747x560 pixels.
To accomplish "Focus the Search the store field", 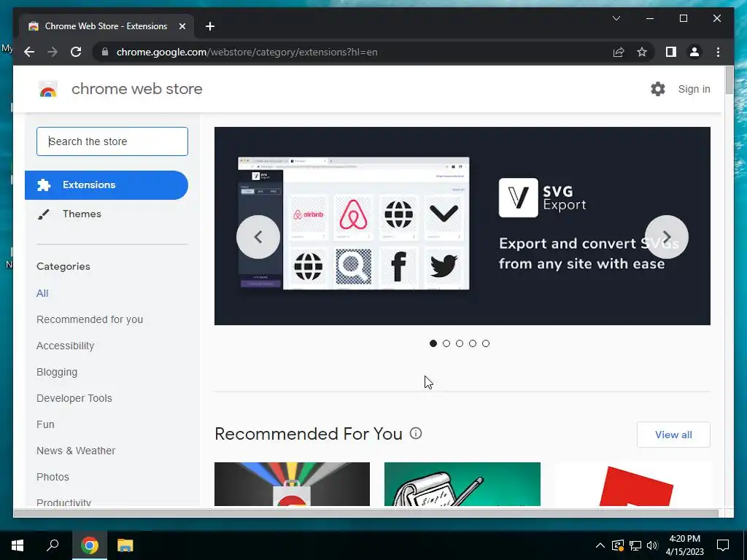I will tap(112, 141).
